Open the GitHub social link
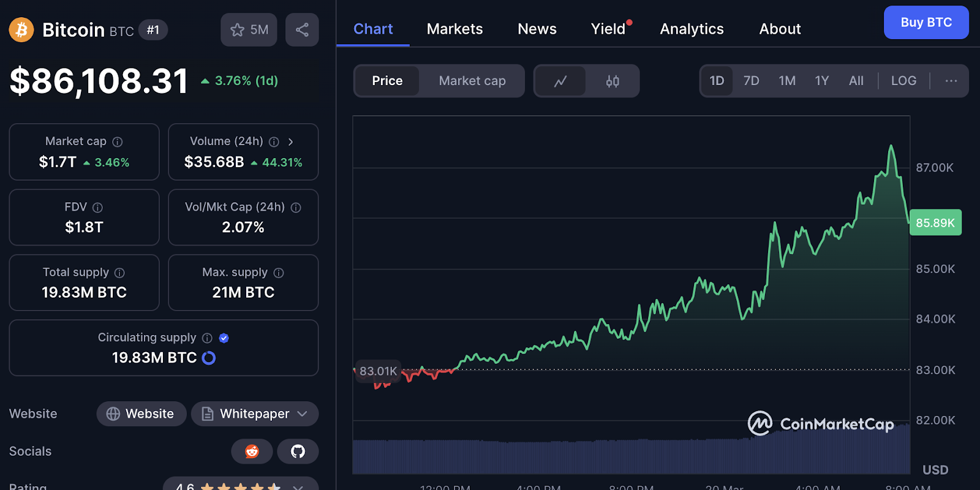The width and height of the screenshot is (980, 490). pyautogui.click(x=298, y=451)
